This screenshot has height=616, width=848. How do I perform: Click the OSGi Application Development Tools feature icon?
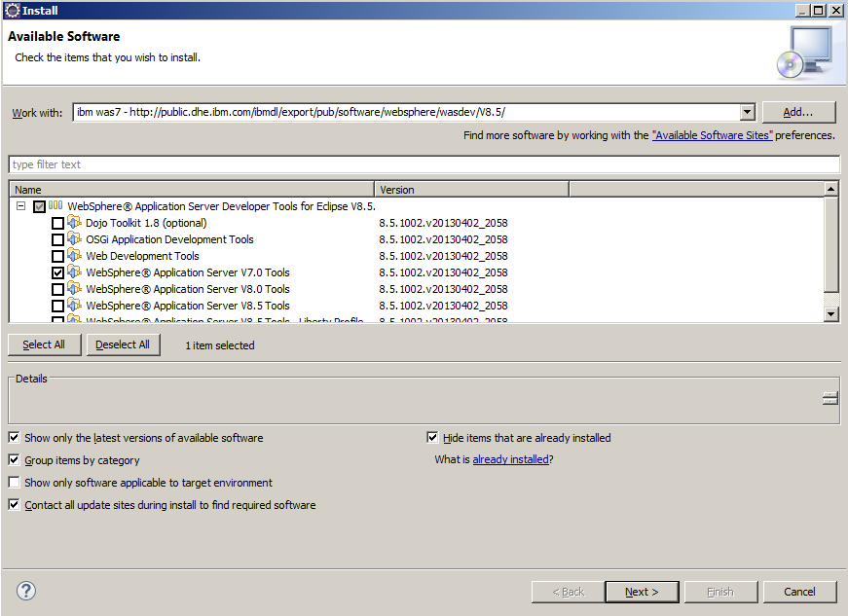tap(75, 239)
